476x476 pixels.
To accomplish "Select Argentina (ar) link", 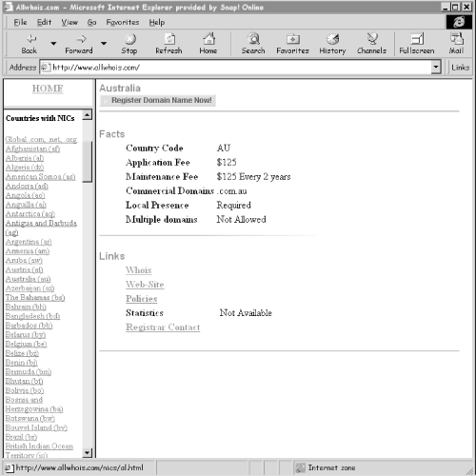I will (29, 242).
